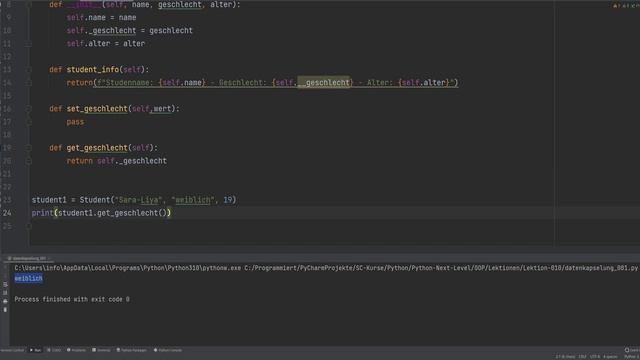Click the string "weiblich" in Student call
Image resolution: width=640 pixels, height=360 pixels.
[193, 200]
